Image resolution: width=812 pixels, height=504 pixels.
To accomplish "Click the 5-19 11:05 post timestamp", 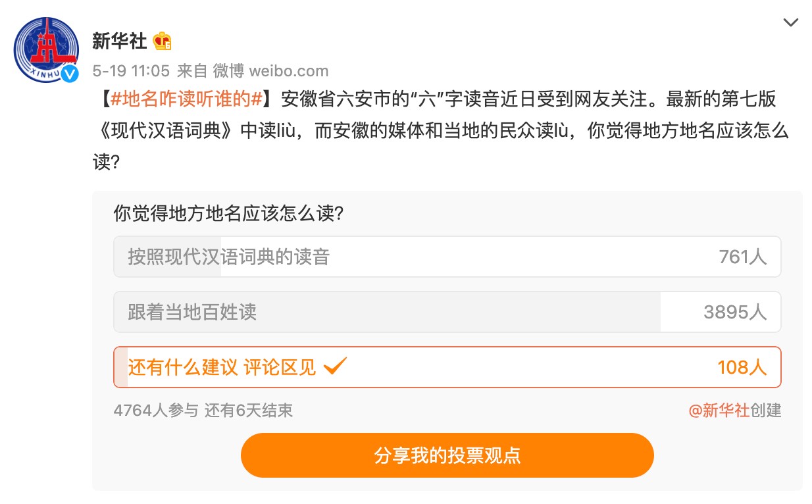I will [x=131, y=70].
